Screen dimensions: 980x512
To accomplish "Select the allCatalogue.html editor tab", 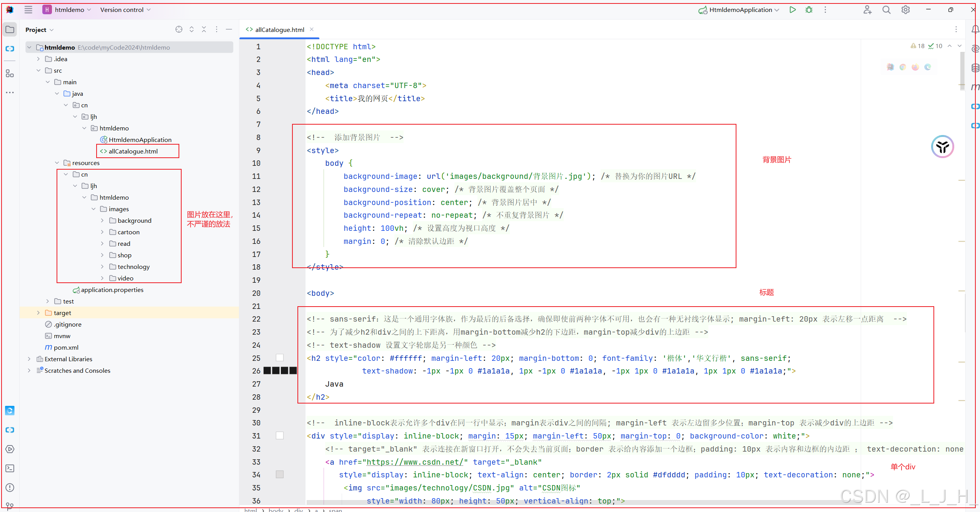I will 279,30.
